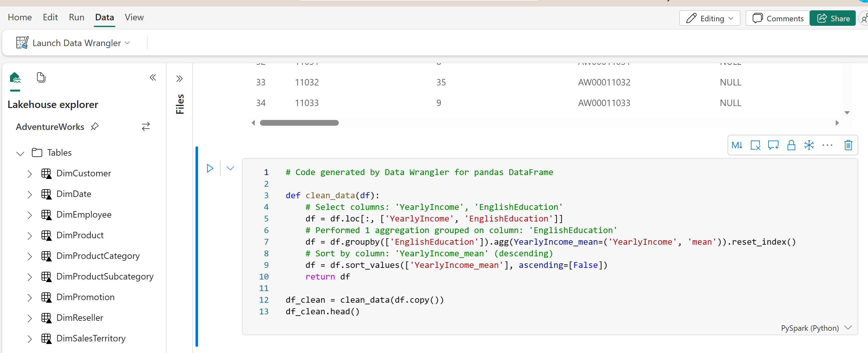Pin the AdventureWorks lakehouse
Viewport: 868px width, 353px height.
click(95, 127)
